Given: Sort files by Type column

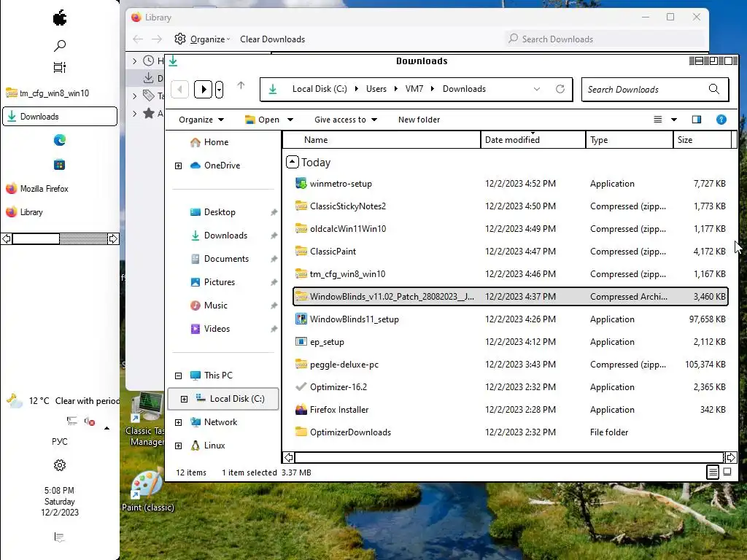Looking at the screenshot, I should point(630,140).
